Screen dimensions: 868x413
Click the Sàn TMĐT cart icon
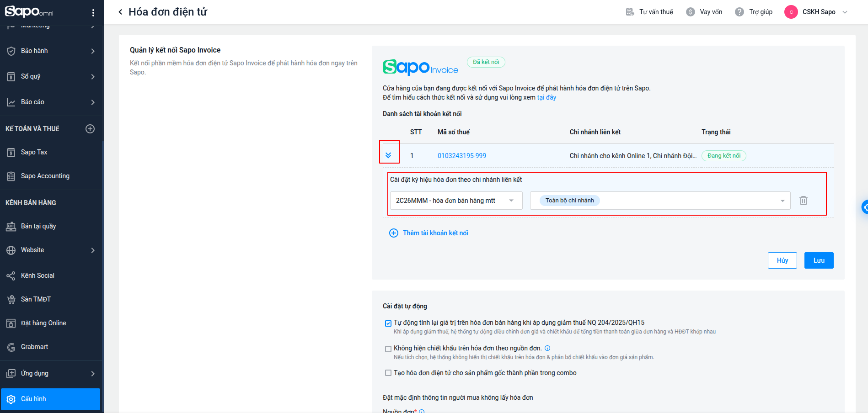[11, 299]
